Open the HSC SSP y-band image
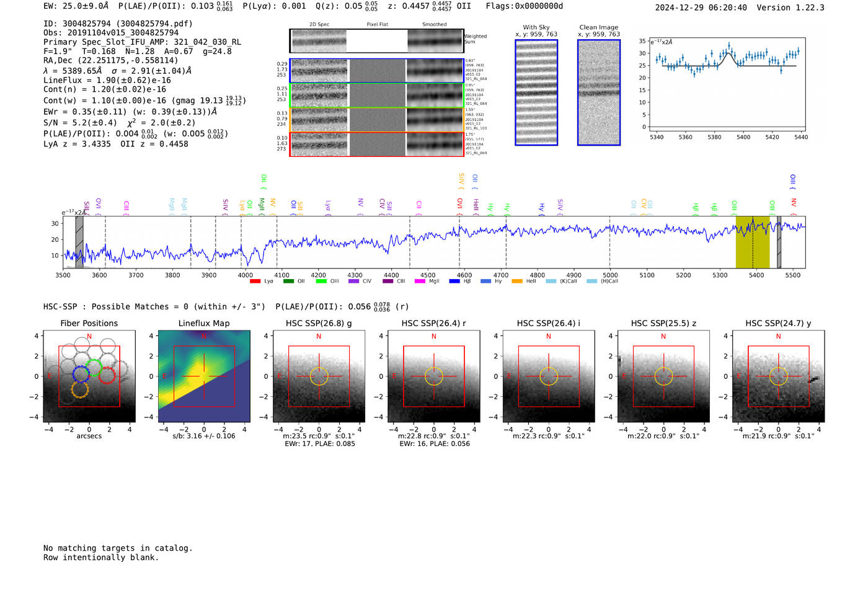868x591 pixels. [x=778, y=376]
